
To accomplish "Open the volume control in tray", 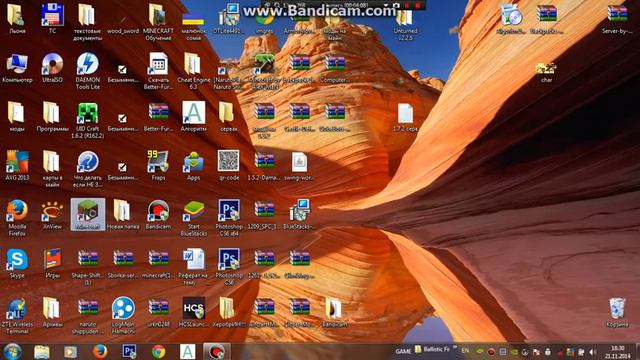I will click(593, 352).
